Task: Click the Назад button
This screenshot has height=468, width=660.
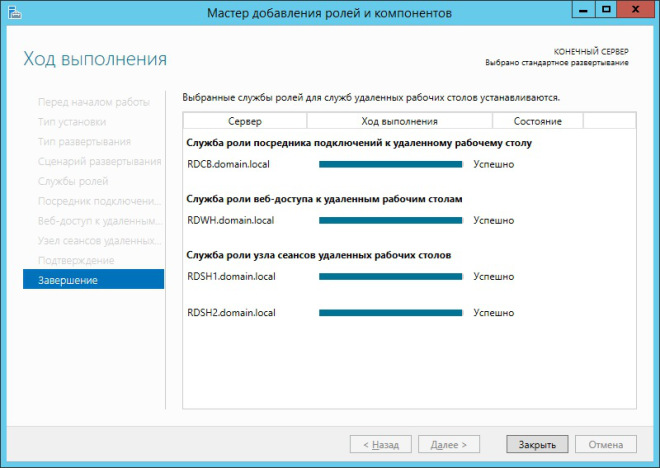Action: click(380, 444)
